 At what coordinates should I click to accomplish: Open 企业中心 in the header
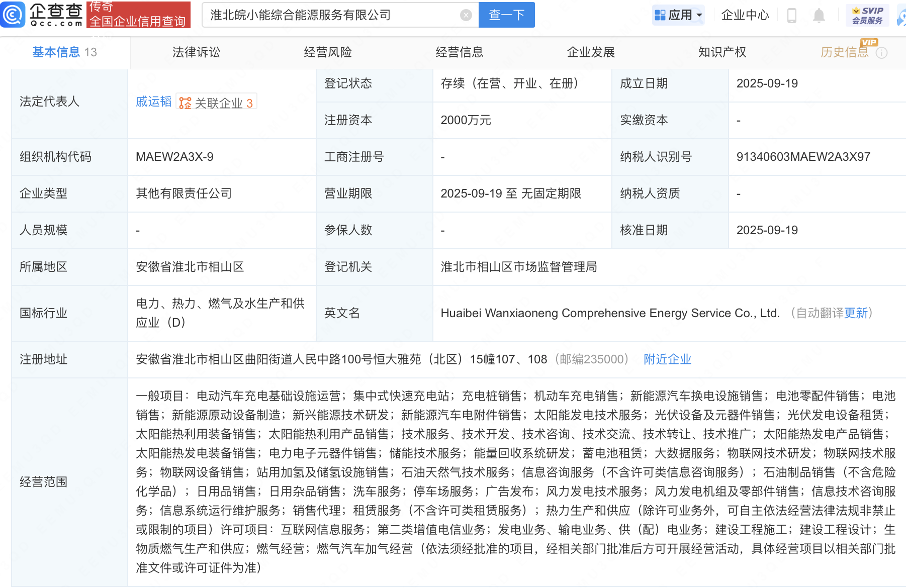[745, 15]
